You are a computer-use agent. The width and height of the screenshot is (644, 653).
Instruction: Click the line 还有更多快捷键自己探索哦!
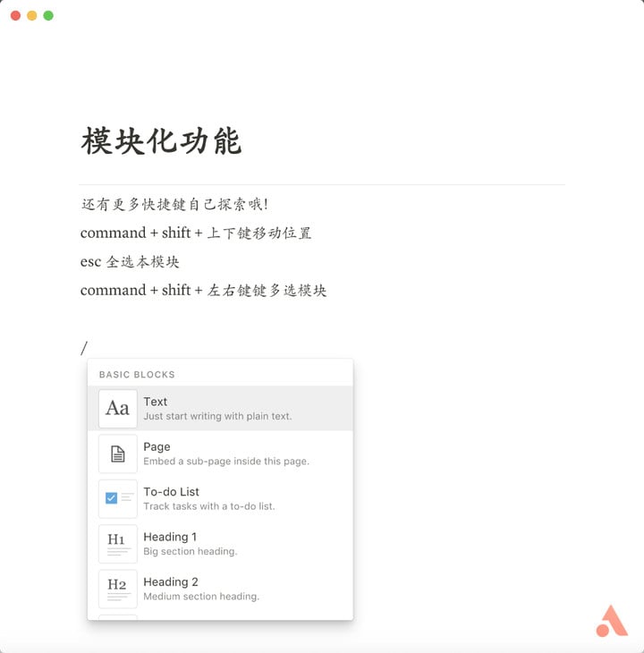(x=174, y=204)
